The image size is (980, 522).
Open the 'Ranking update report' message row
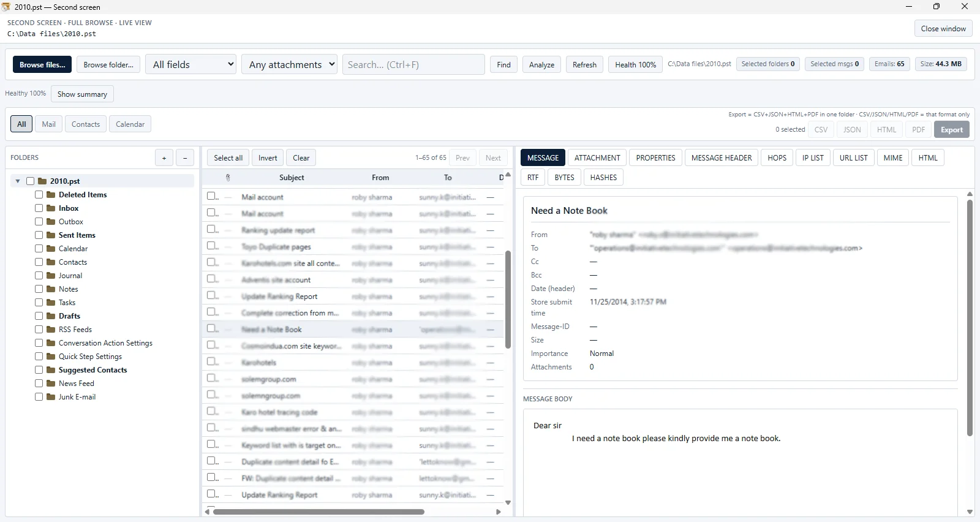point(353,230)
